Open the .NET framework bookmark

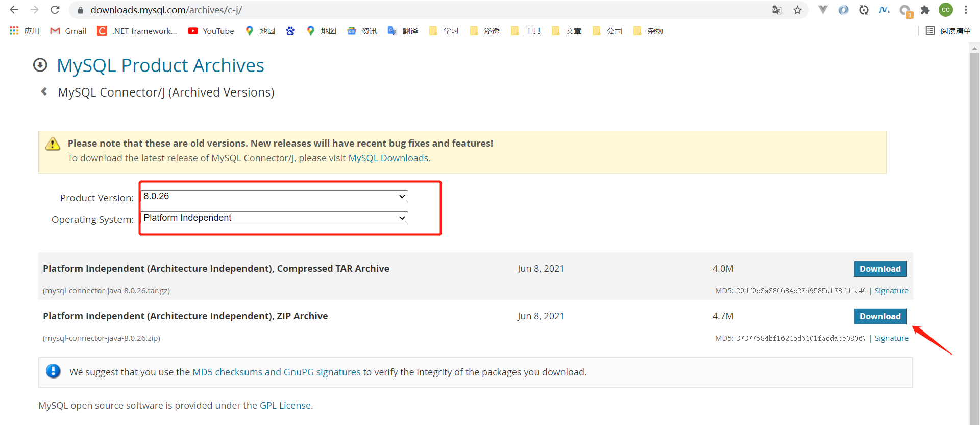[x=137, y=31]
